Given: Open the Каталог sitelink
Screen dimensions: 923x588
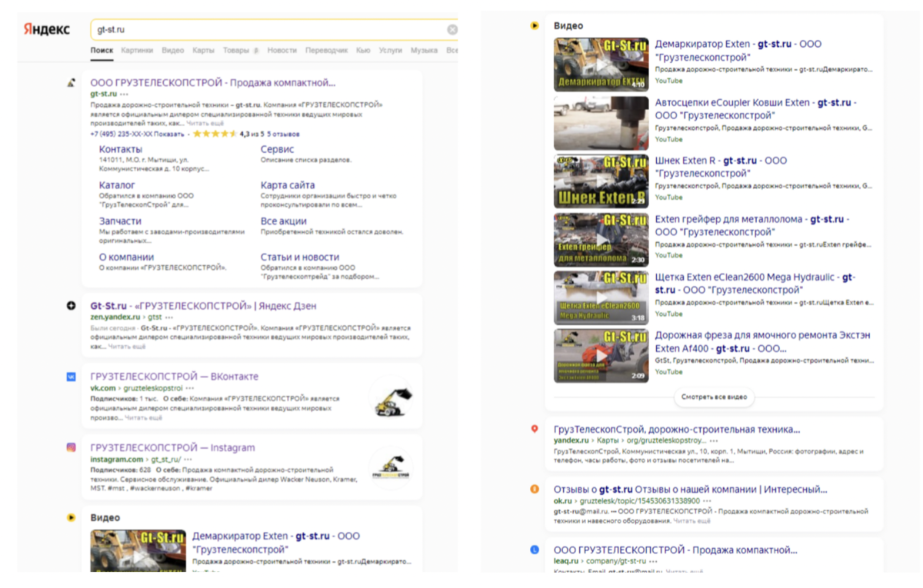Looking at the screenshot, I should coord(117,185).
